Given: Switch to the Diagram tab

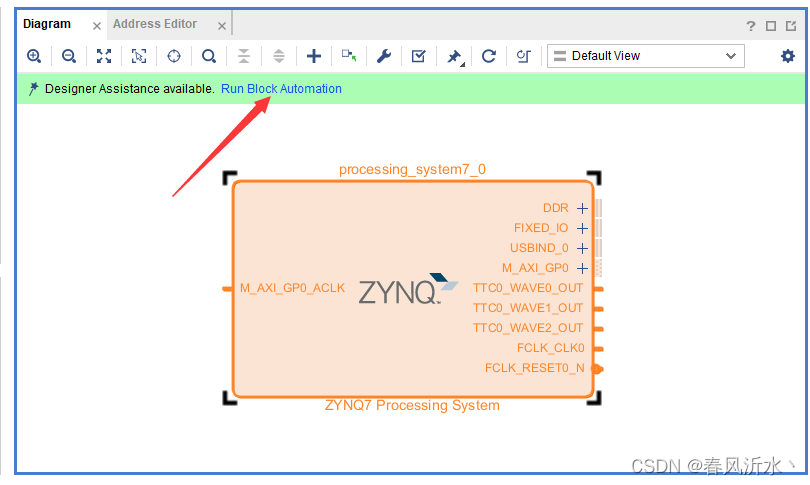Looking at the screenshot, I should click(47, 24).
